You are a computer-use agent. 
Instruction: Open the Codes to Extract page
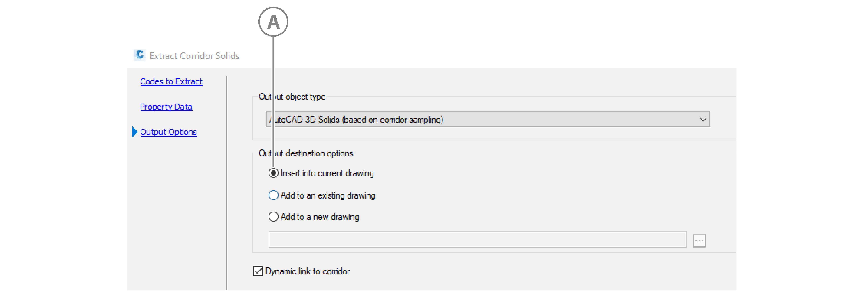point(171,81)
